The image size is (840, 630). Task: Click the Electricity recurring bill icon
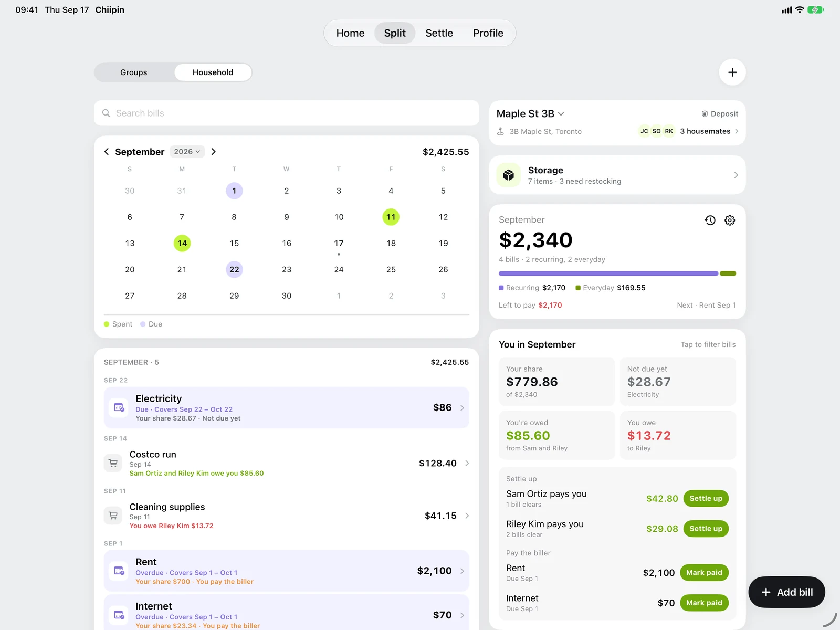pyautogui.click(x=119, y=407)
